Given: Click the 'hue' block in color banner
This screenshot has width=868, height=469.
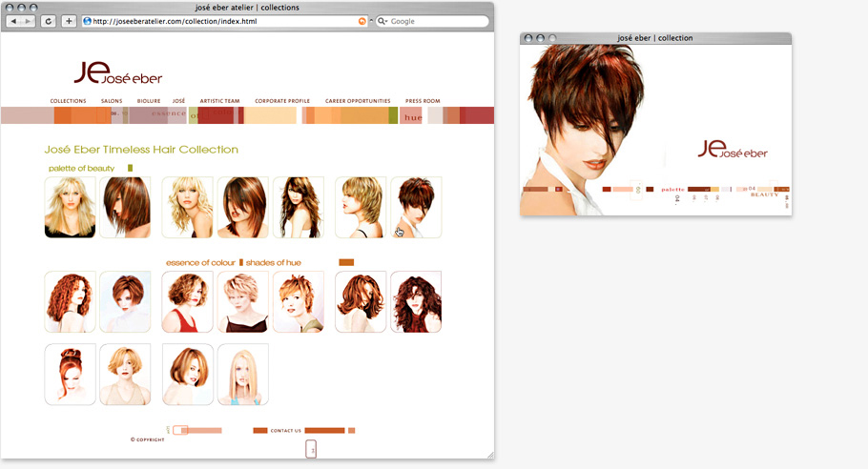Looking at the screenshot, I should tap(411, 115).
